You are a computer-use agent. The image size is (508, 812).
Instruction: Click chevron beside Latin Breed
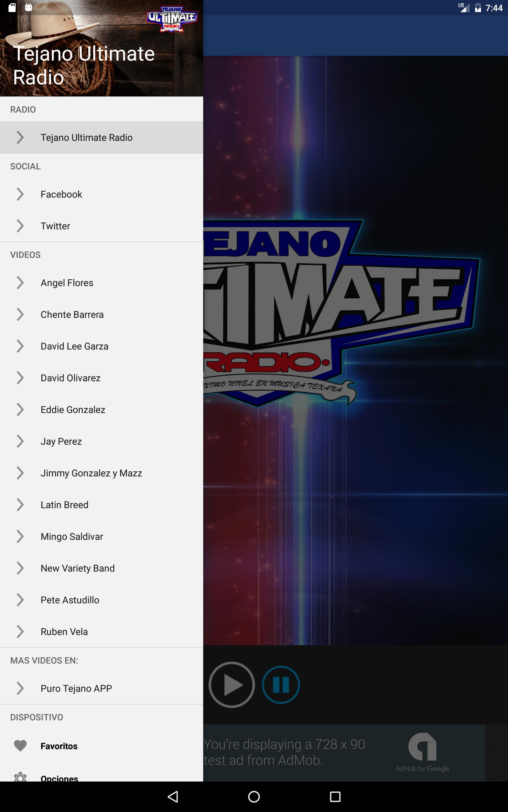[x=20, y=505]
